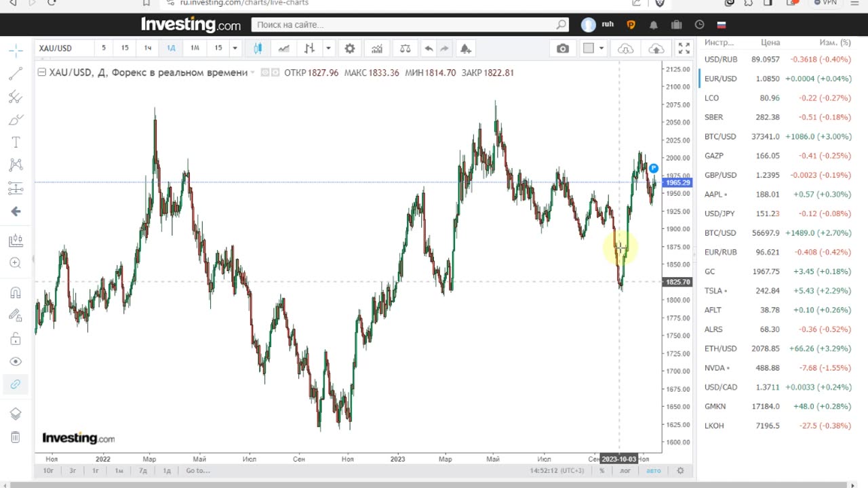
Task: Open chart properties gear in top toolbar
Action: [350, 48]
